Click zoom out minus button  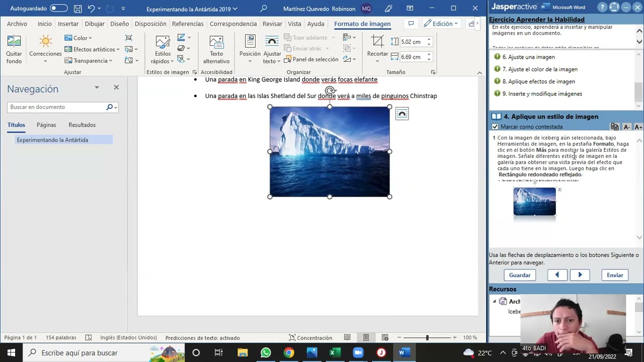pos(399,338)
